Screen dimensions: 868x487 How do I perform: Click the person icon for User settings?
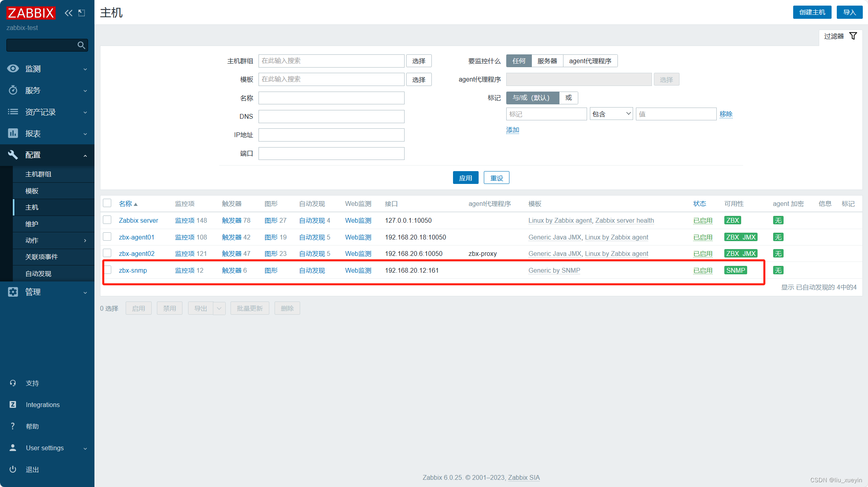click(x=13, y=448)
